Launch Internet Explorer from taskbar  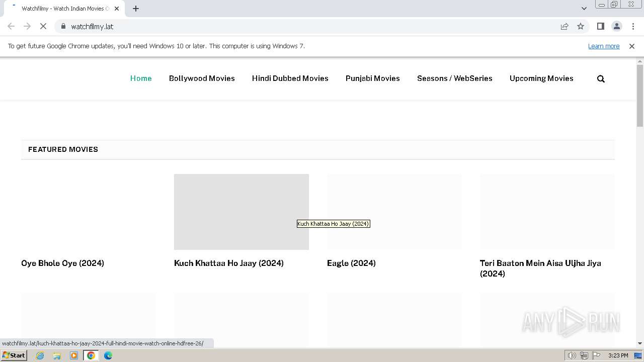tap(40, 355)
